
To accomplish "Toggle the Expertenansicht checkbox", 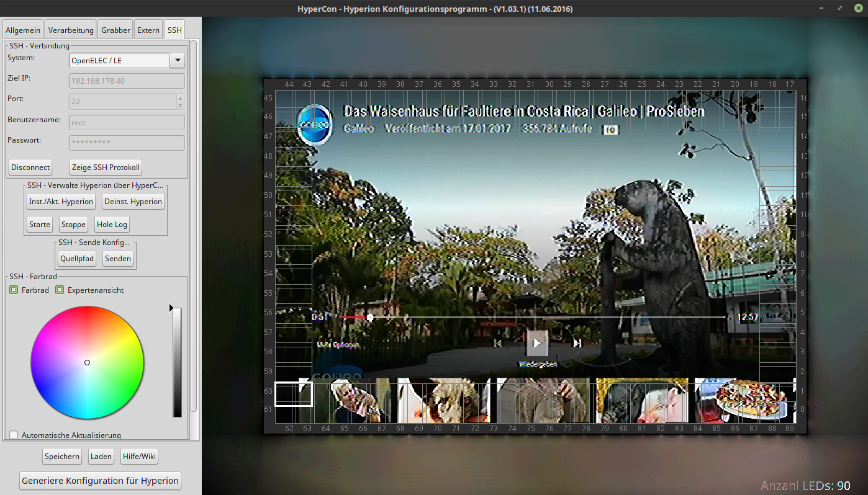I will (60, 290).
